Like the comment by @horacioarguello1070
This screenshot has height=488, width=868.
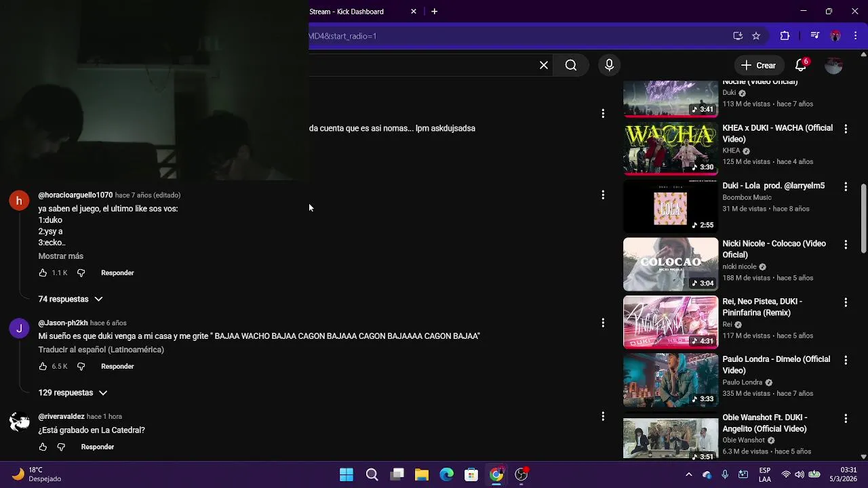coord(43,272)
